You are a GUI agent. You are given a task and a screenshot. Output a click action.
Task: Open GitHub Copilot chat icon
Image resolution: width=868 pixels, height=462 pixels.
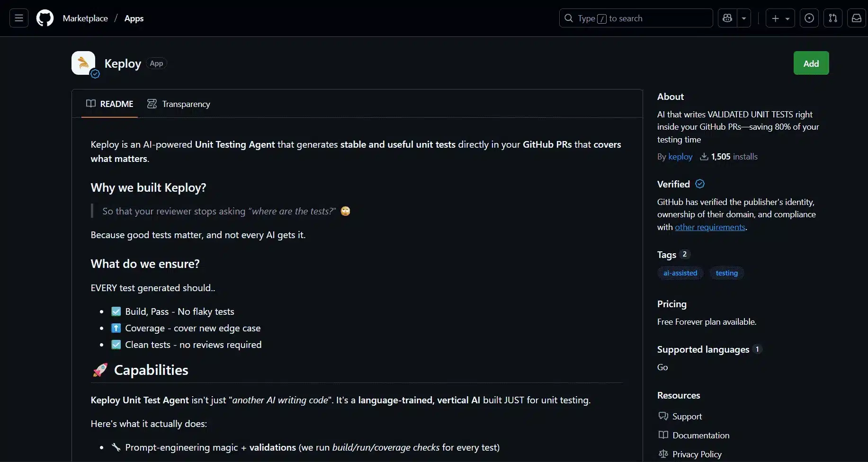point(727,18)
